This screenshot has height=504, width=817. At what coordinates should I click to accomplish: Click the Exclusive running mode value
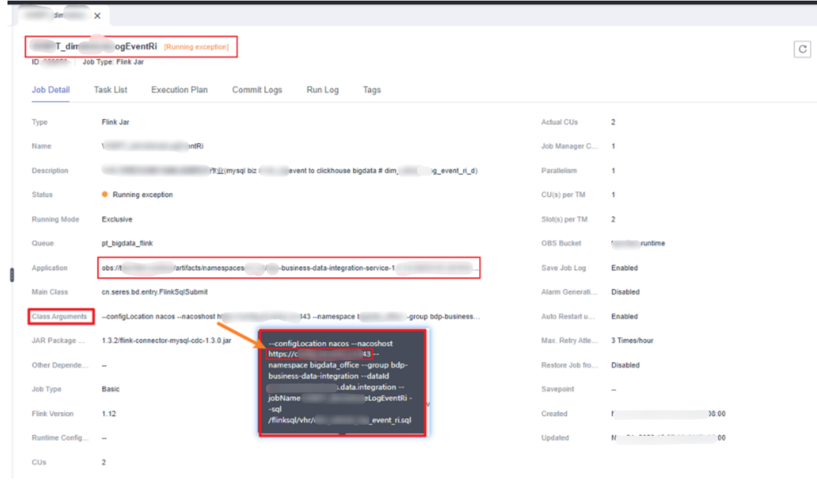(x=117, y=220)
